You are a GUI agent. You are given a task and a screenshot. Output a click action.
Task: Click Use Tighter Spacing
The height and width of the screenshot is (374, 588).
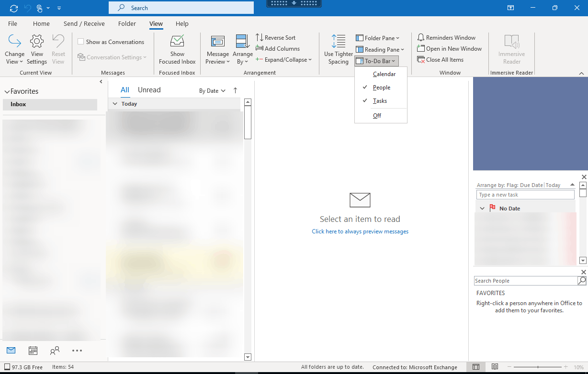(338, 48)
